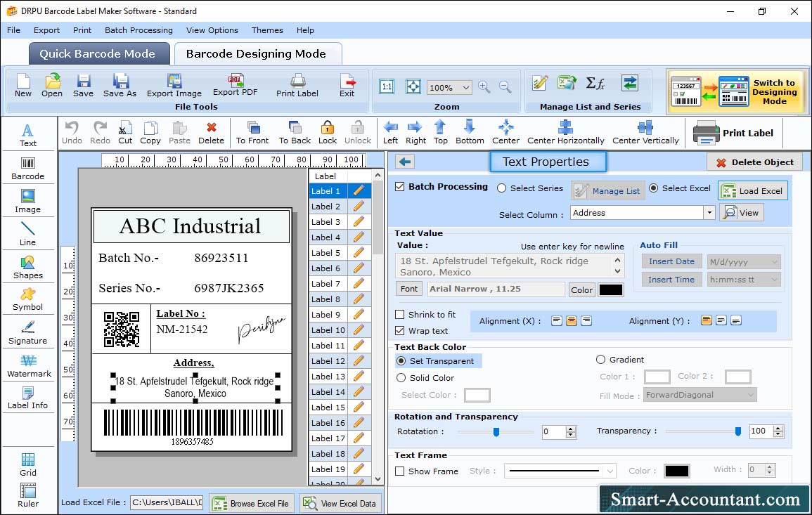Image resolution: width=812 pixels, height=515 pixels.
Task: Click the black text Color swatch
Action: (610, 289)
